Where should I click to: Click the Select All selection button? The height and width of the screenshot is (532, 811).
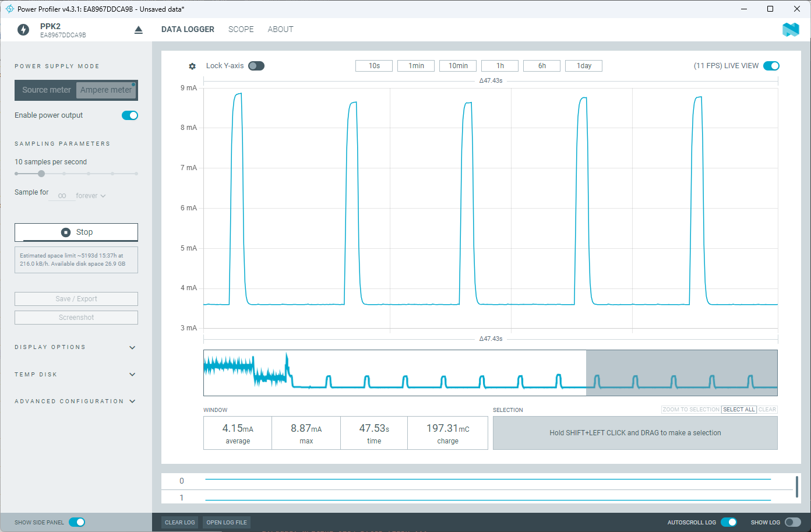tap(739, 410)
